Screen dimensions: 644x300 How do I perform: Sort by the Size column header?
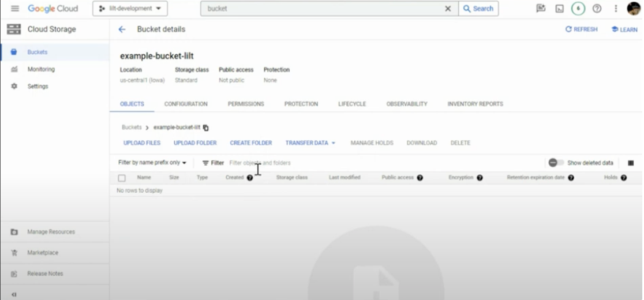(174, 178)
